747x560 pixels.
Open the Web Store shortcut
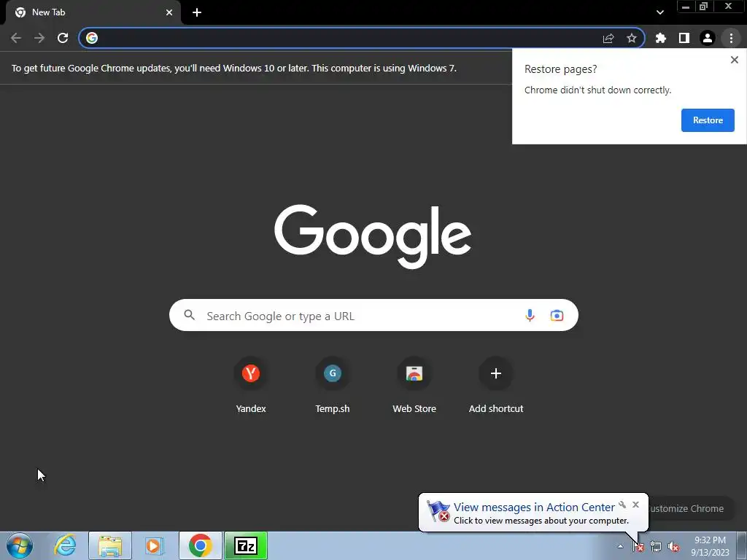coord(414,385)
